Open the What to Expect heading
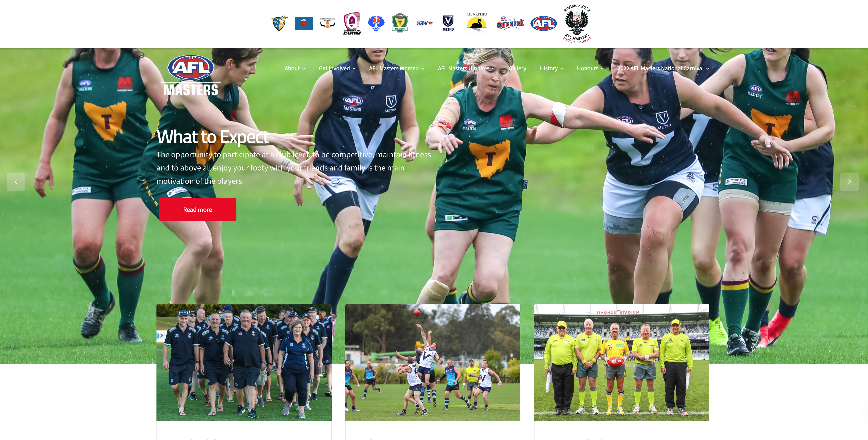 tap(213, 137)
